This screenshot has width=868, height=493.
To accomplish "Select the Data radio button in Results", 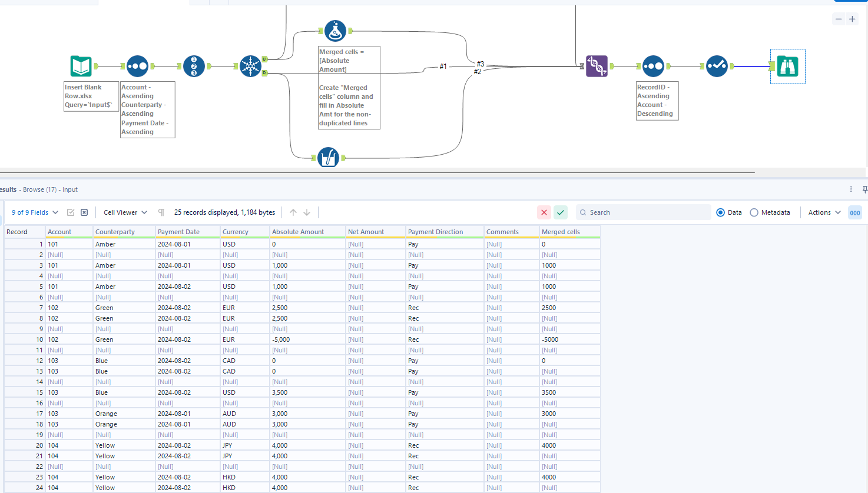I will [721, 212].
